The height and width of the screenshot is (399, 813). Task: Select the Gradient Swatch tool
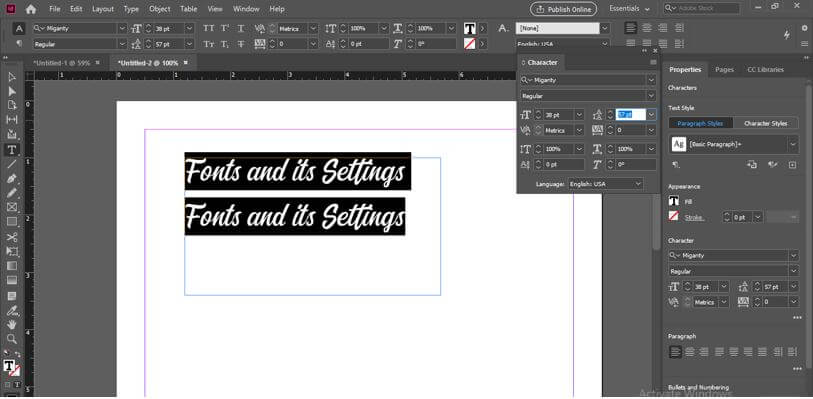[12, 266]
